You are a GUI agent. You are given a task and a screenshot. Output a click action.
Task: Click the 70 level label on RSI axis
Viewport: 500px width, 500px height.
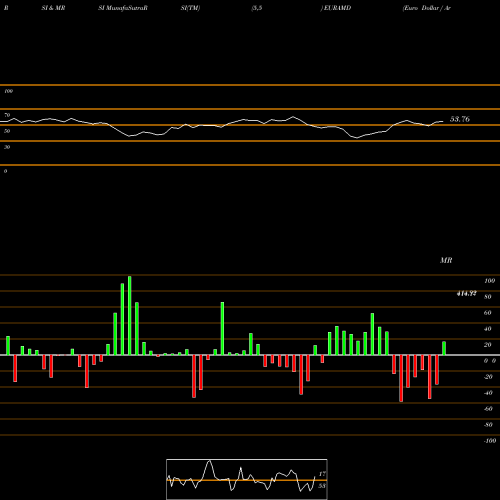pos(7,115)
